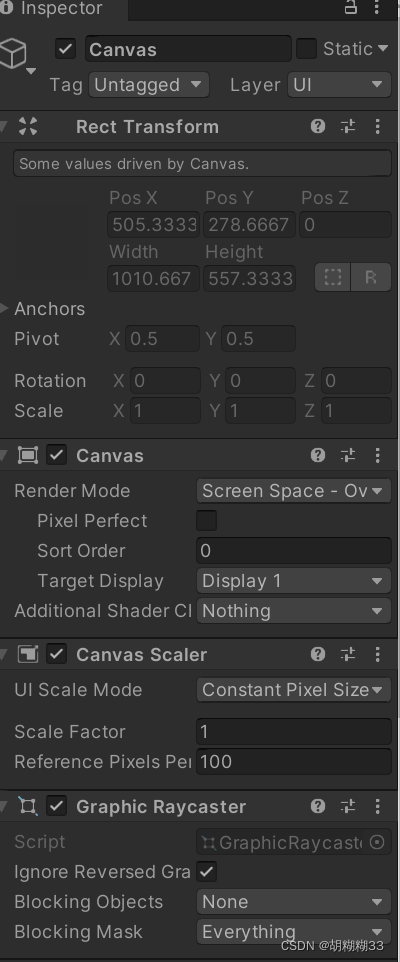Enable the Pixel Perfect checkbox
400x962 pixels.
206,520
